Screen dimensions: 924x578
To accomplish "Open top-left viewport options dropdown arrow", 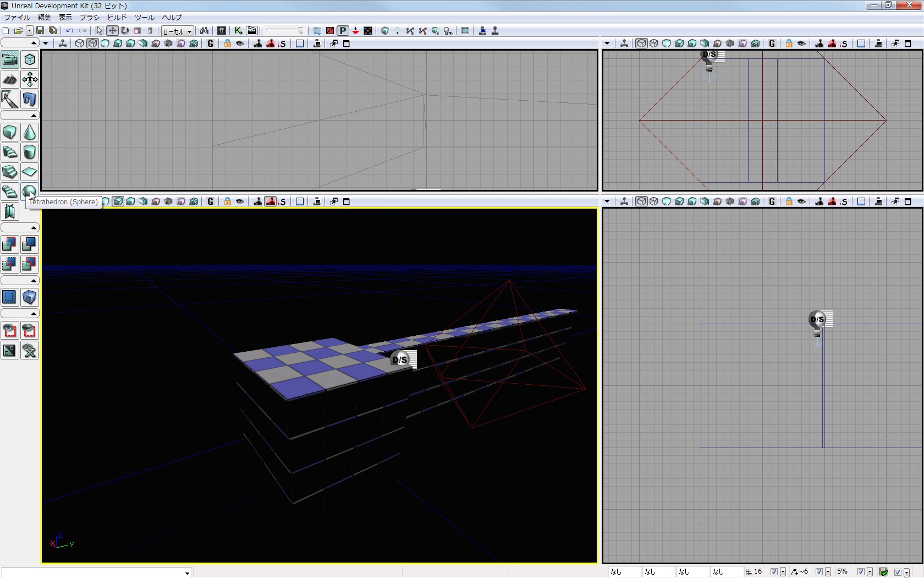I will coord(46,43).
